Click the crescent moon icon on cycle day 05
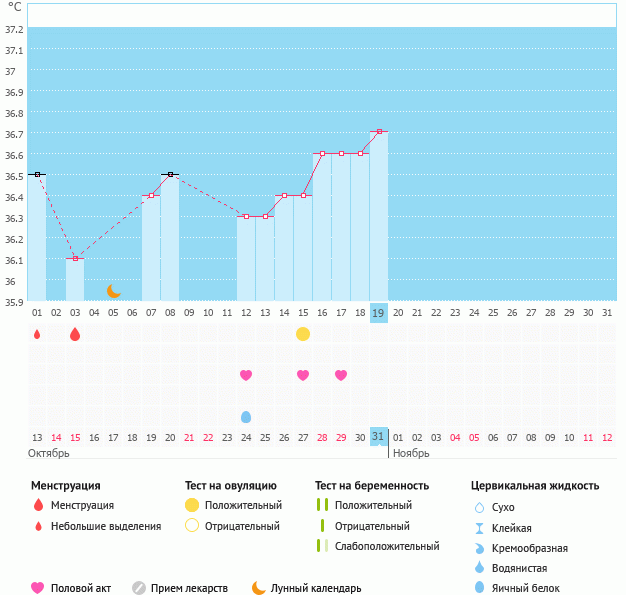Viewport: 626px width, 595px height. [x=114, y=291]
